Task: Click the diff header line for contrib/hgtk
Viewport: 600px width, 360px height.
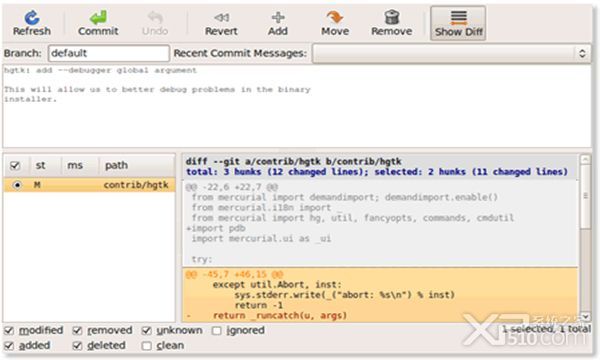Action: click(x=293, y=161)
